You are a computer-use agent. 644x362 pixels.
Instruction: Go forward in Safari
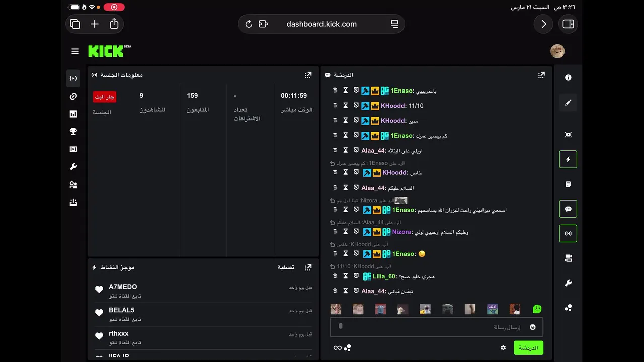click(x=543, y=24)
